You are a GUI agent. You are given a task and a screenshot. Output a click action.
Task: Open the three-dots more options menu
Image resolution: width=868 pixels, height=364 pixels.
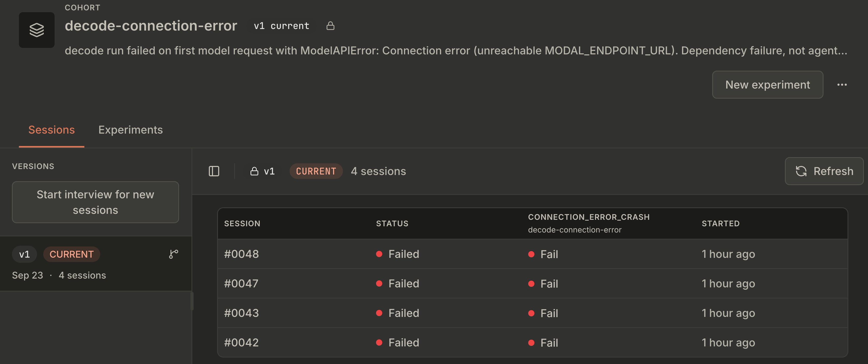point(842,85)
